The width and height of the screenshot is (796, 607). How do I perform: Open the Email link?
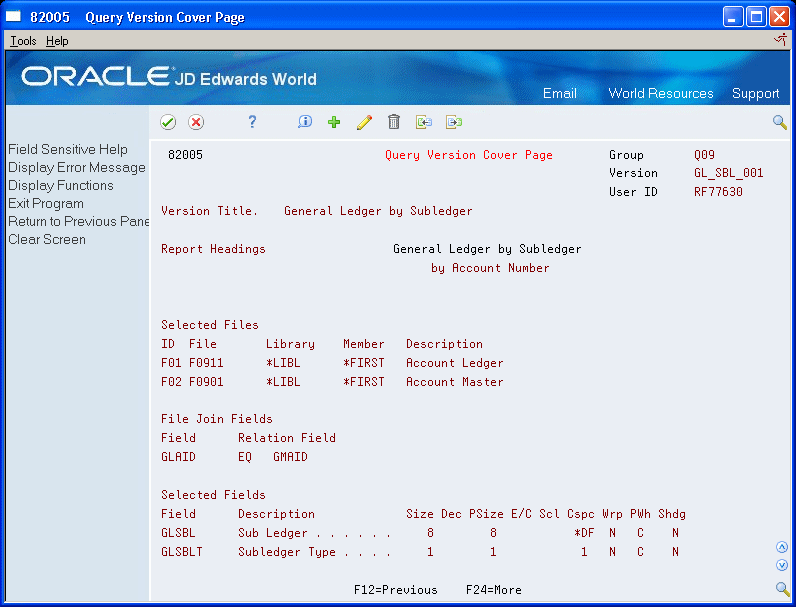(x=559, y=93)
